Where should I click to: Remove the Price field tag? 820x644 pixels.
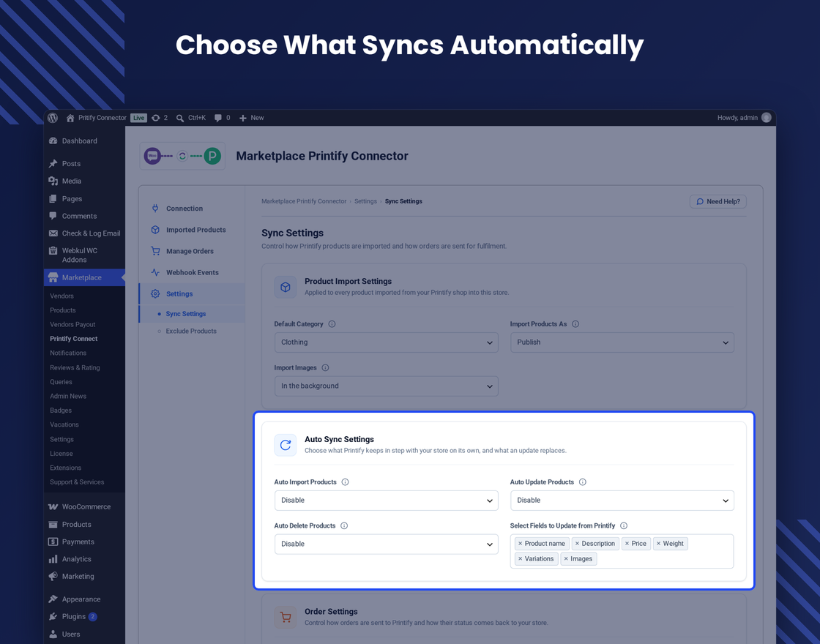click(x=627, y=544)
